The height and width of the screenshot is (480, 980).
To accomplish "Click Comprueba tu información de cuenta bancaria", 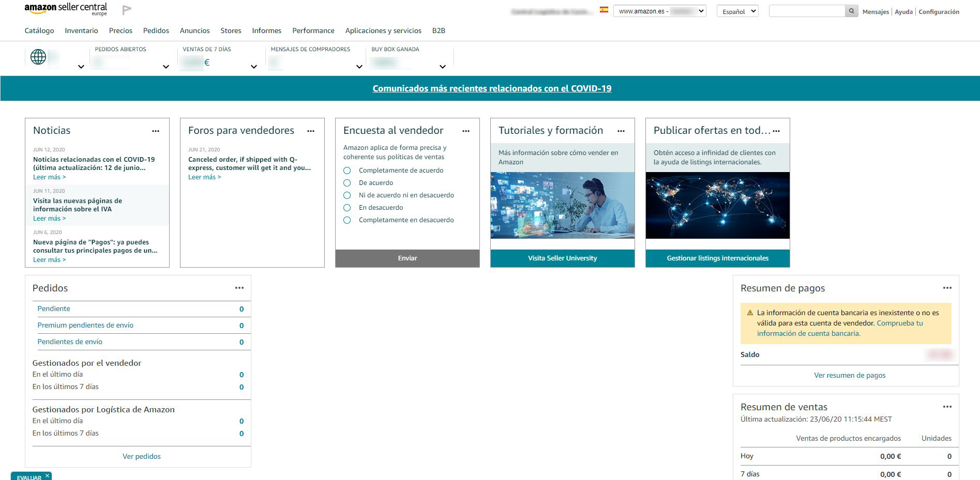I will (840, 328).
